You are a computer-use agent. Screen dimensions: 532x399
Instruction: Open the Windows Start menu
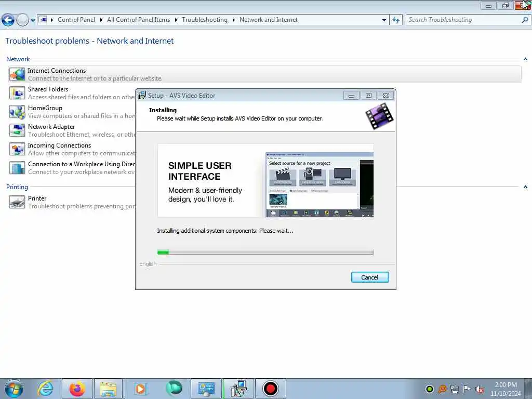(14, 389)
